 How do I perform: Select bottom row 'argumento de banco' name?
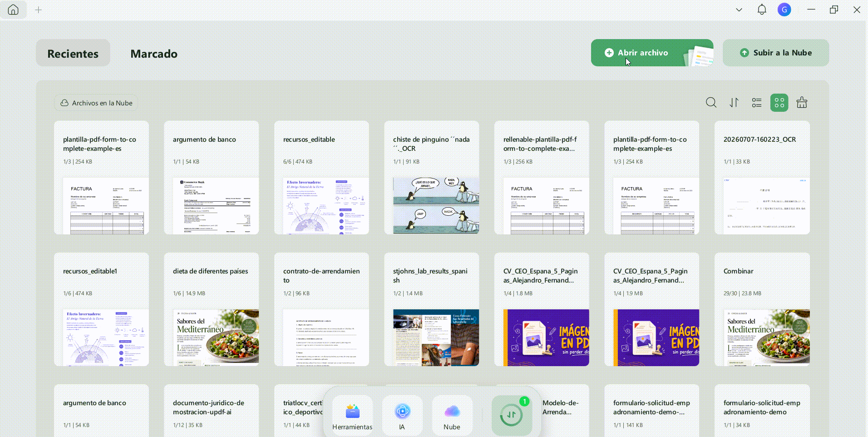point(94,403)
